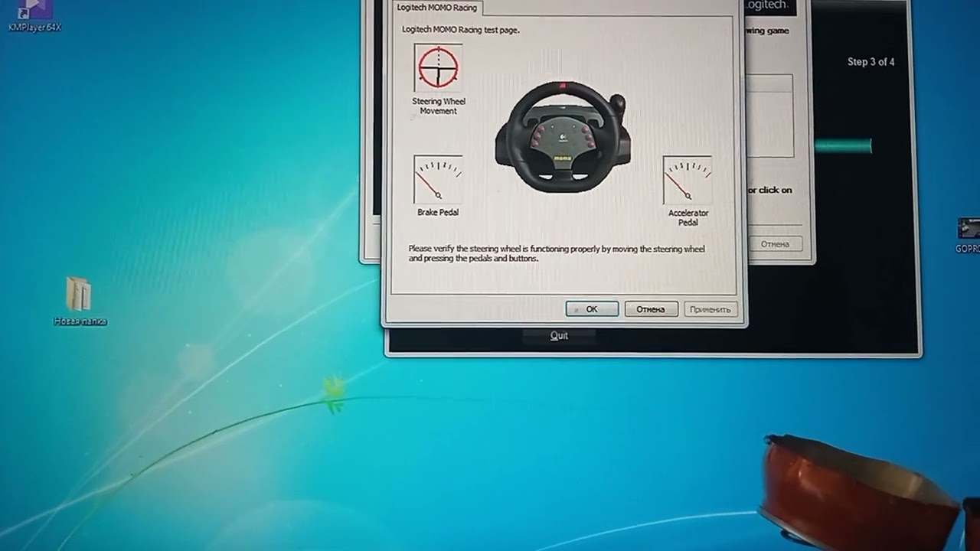Click the 'Accelerator Pedal' label
The width and height of the screenshot is (980, 551).
(688, 217)
